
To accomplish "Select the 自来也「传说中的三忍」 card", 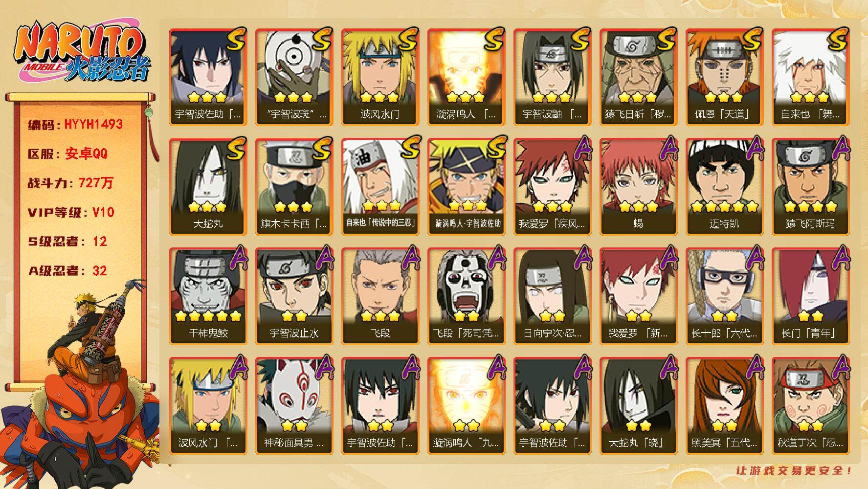I will pyautogui.click(x=380, y=186).
